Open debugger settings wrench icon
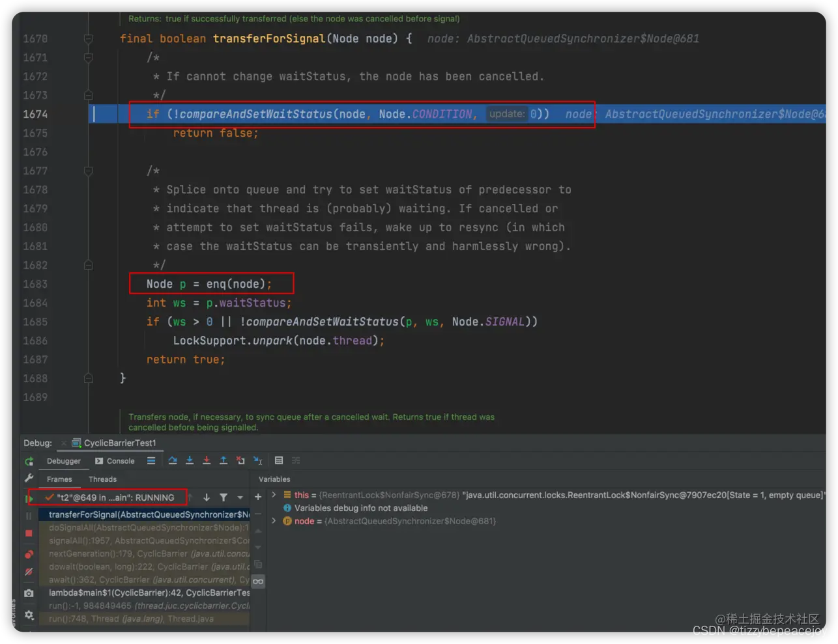Screen dimensions: 838x644 pyautogui.click(x=29, y=479)
